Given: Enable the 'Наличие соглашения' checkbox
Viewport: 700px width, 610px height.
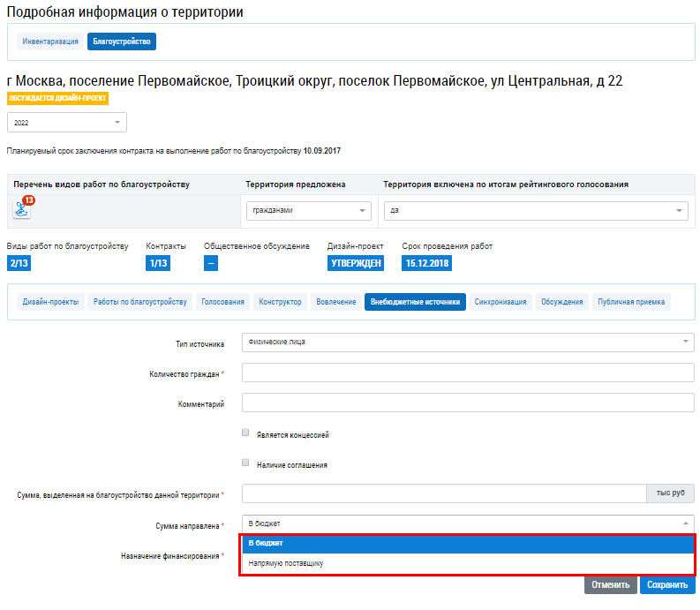Looking at the screenshot, I should pyautogui.click(x=245, y=463).
